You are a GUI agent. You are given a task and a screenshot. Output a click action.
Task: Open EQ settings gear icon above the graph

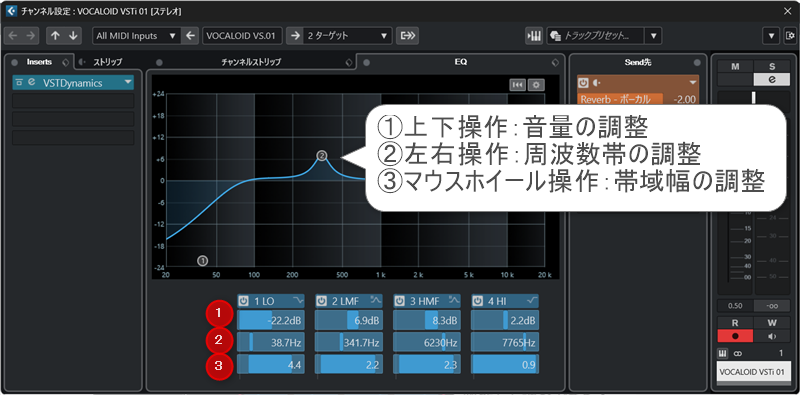pyautogui.click(x=536, y=85)
